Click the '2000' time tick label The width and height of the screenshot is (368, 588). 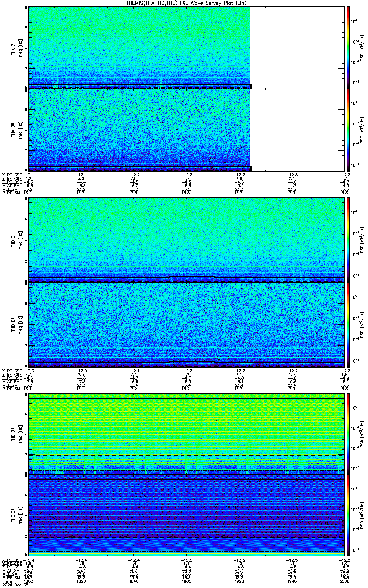(x=345, y=581)
